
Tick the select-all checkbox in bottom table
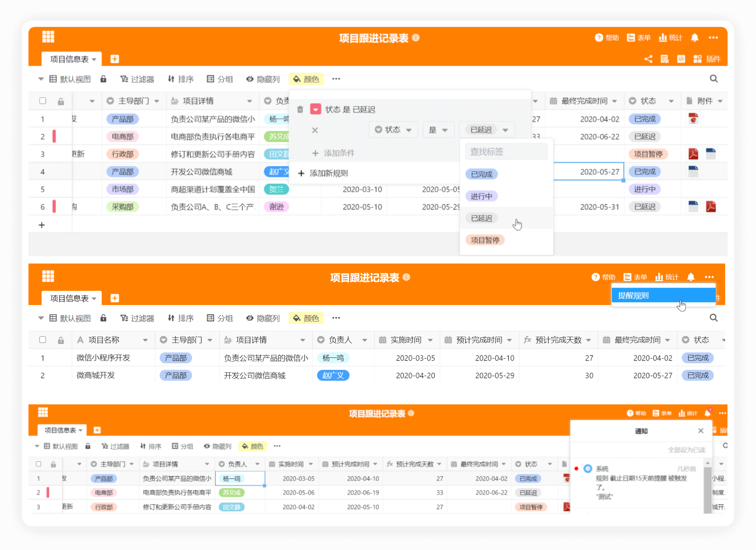coord(38,464)
